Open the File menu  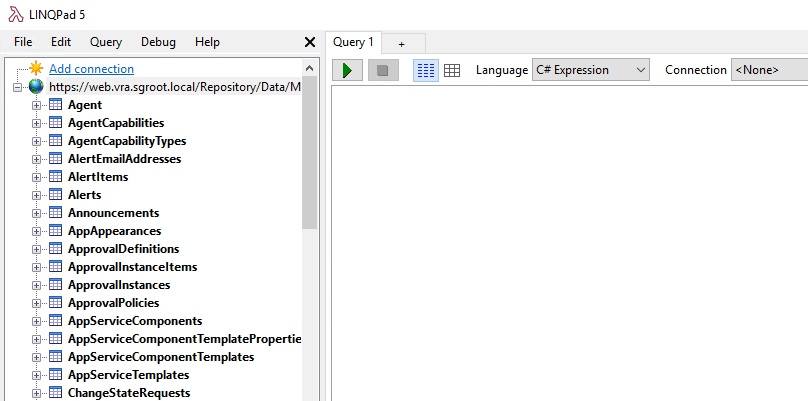pos(23,42)
